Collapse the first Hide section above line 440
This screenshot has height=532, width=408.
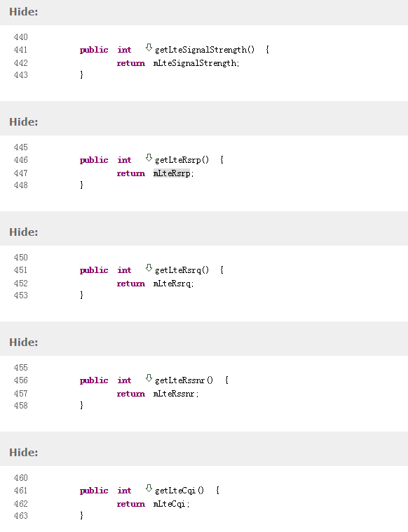click(24, 12)
